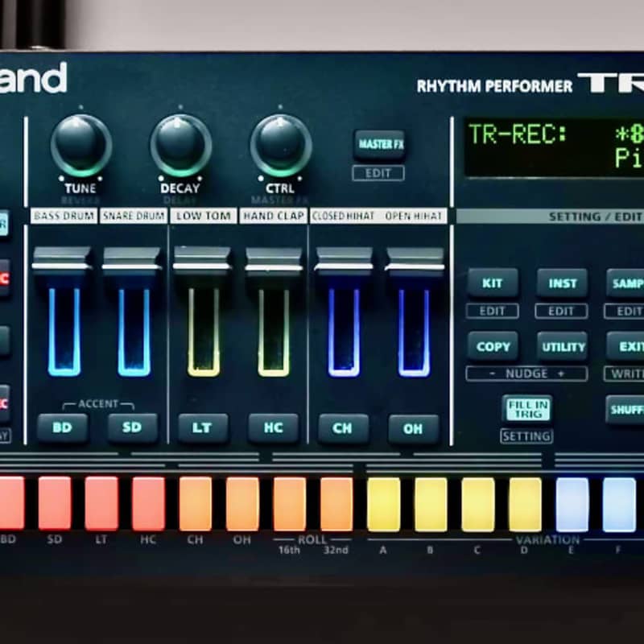Click the Open Hihat level fader
This screenshot has width=644, height=644.
point(415,261)
